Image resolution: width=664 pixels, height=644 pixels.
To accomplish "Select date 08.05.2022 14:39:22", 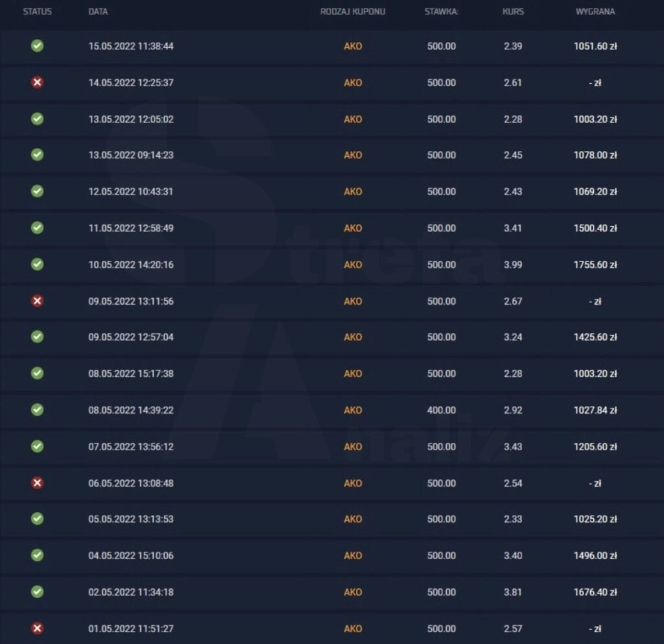I will (x=131, y=410).
